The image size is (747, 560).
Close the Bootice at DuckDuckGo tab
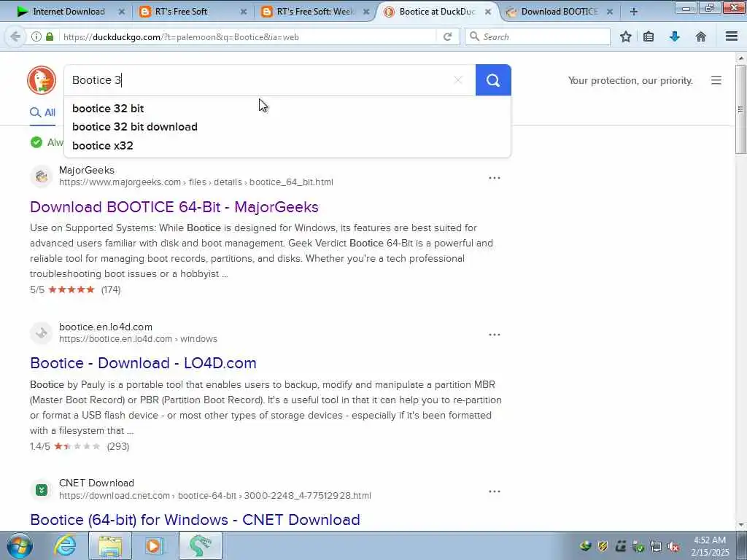point(488,12)
